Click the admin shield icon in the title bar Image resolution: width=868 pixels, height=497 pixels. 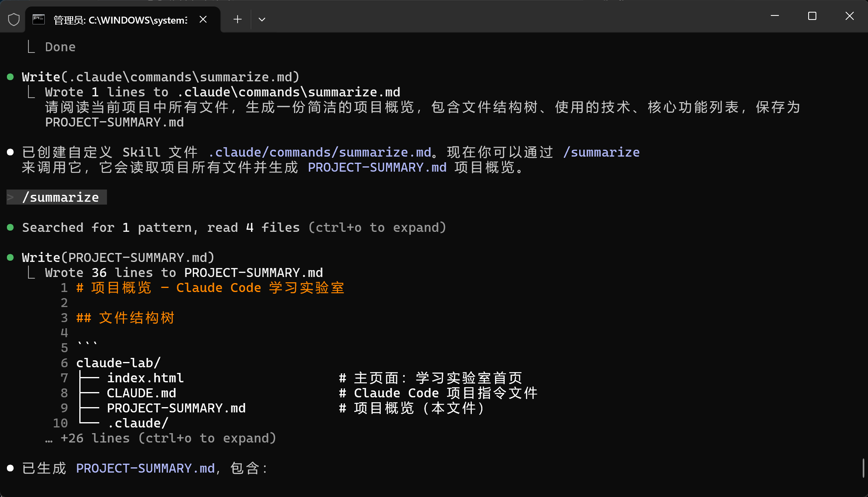pos(14,20)
